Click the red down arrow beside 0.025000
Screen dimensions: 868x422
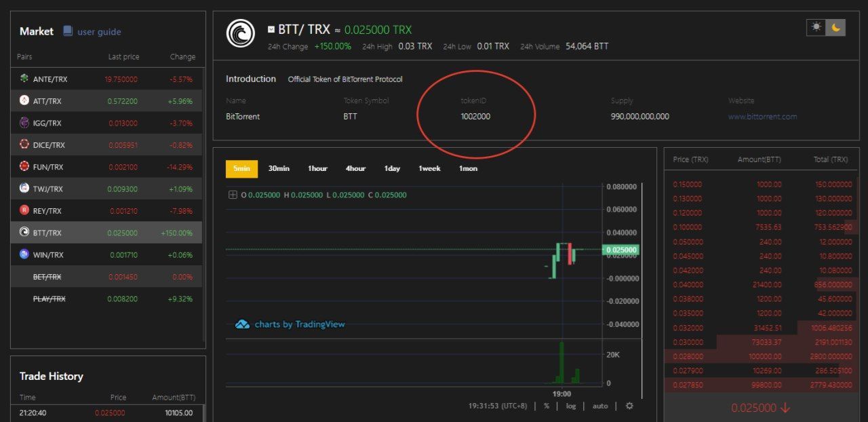785,408
